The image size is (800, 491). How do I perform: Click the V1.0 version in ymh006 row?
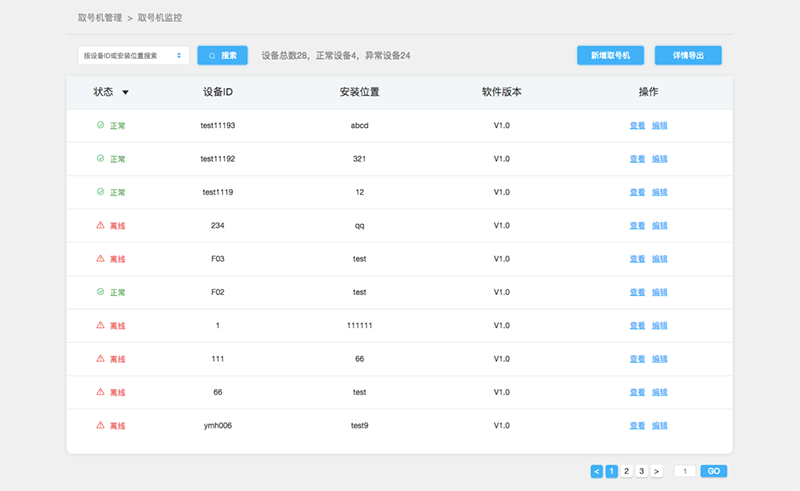coord(502,426)
